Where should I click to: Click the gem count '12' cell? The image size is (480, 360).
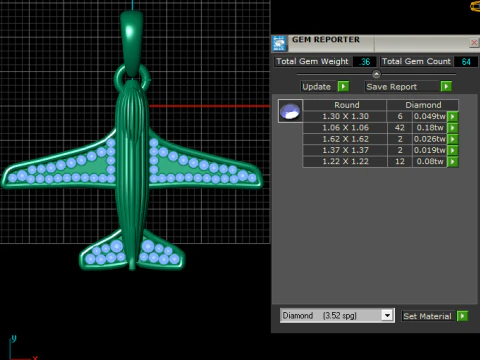(x=400, y=162)
